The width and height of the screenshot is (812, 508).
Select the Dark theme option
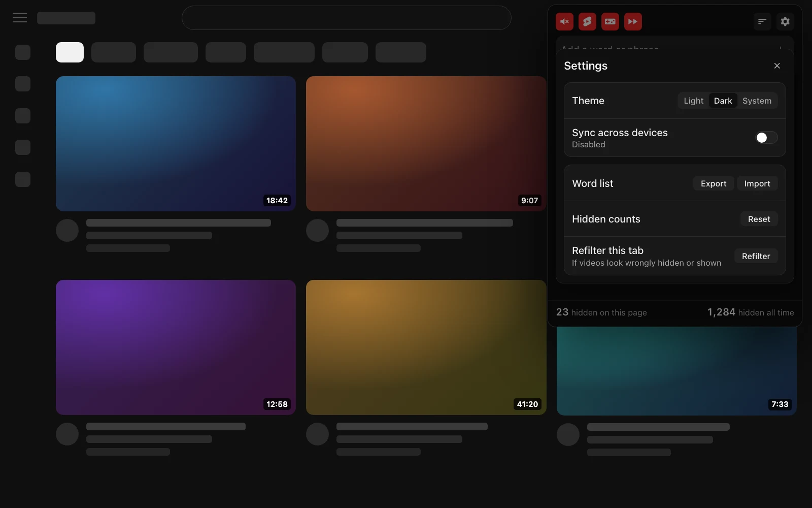pyautogui.click(x=723, y=101)
